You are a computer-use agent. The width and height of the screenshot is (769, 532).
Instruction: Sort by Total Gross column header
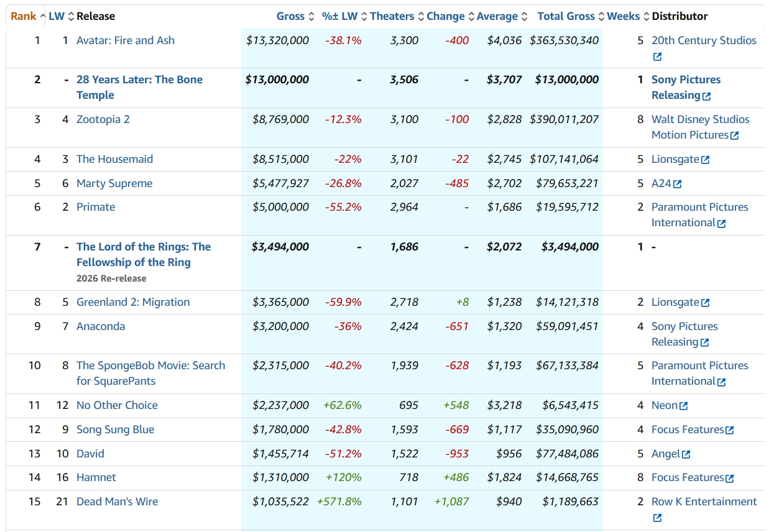coord(566,16)
